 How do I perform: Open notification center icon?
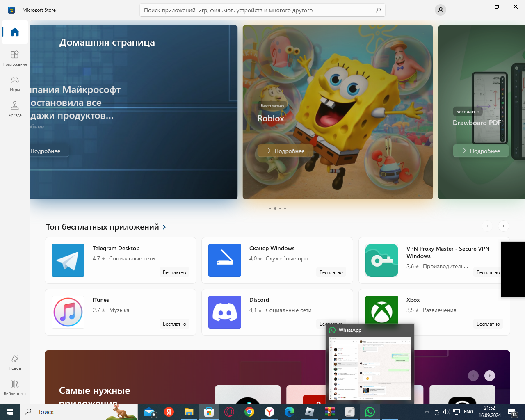pos(513,412)
